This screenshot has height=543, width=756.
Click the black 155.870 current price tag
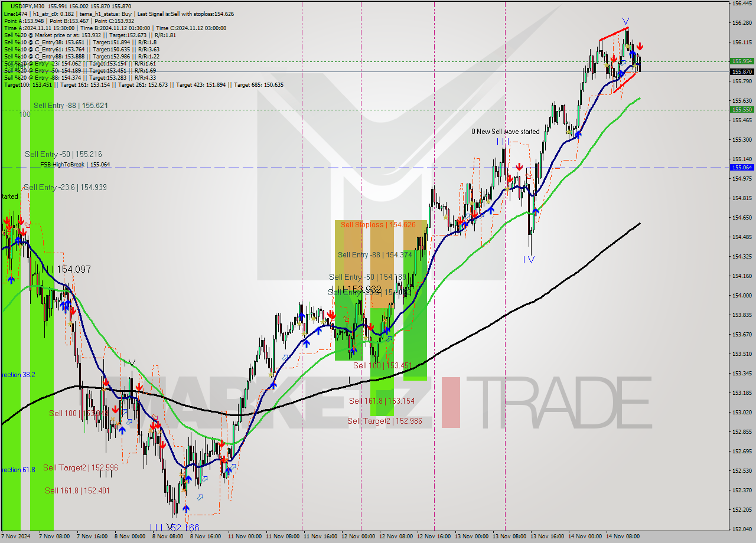click(x=742, y=71)
